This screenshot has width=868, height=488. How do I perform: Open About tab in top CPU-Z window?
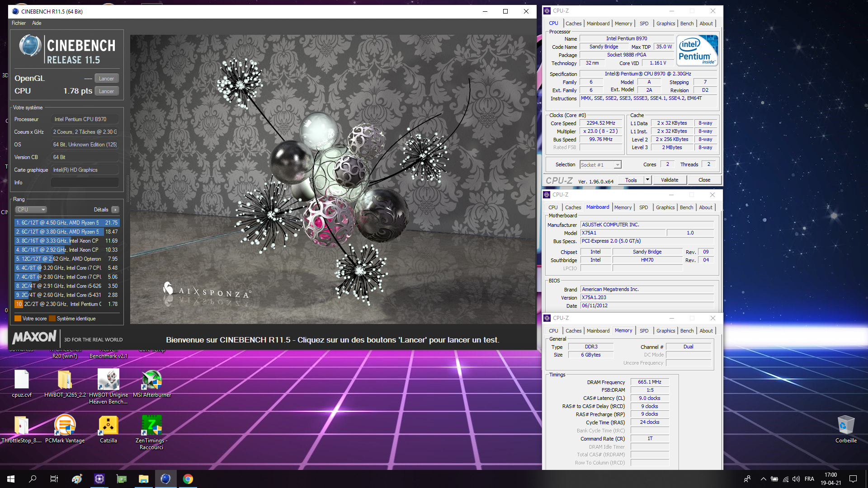(x=706, y=23)
